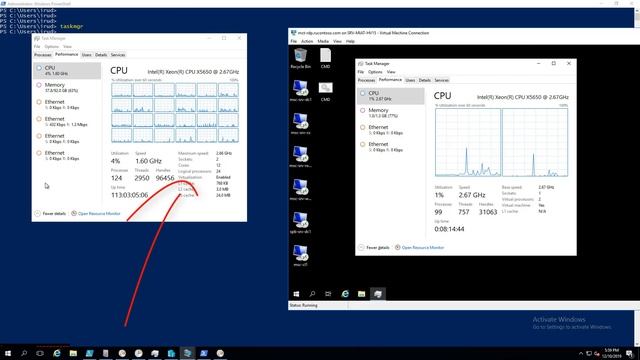
Task: Click Task View icon in VM taskbar
Action: point(328,294)
